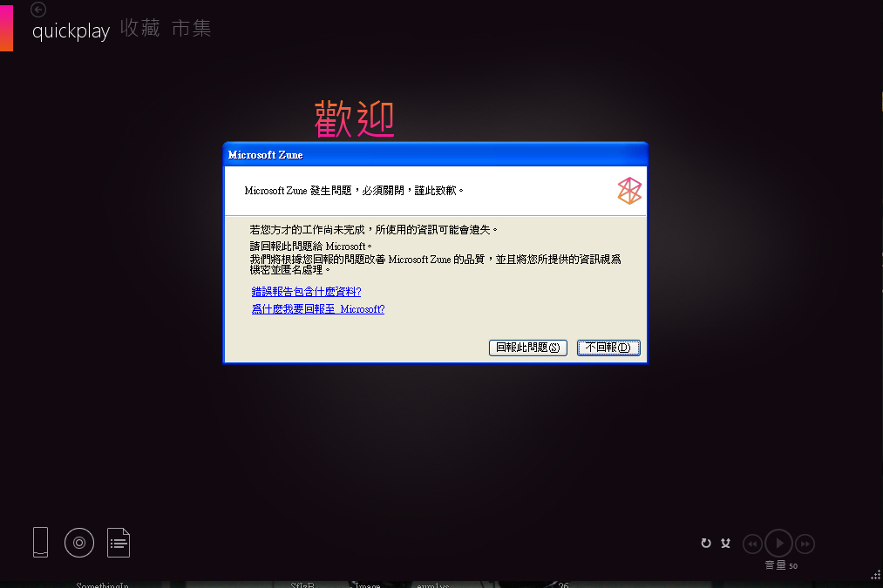
Task: Skip to the next track
Action: (805, 544)
